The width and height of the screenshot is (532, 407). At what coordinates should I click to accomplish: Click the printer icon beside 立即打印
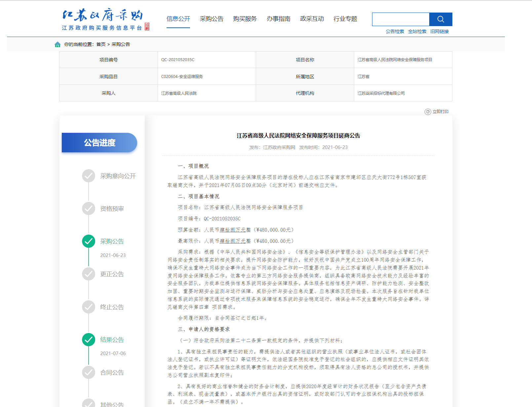[428, 112]
